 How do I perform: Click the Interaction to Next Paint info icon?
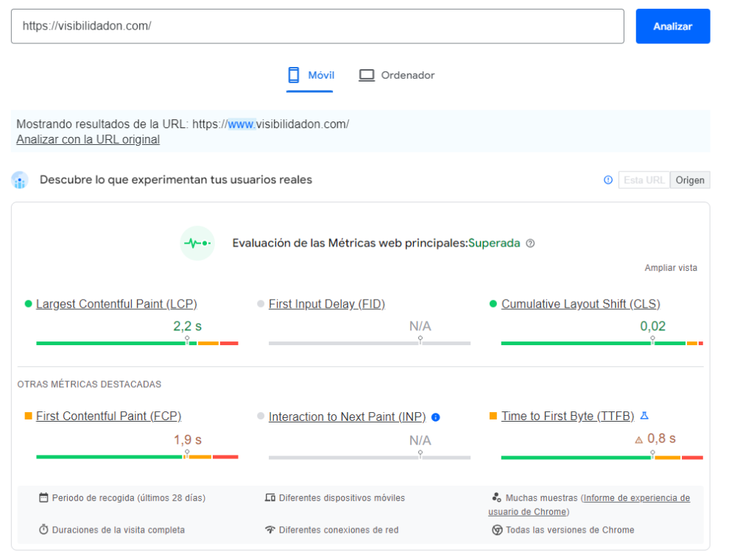pos(435,417)
